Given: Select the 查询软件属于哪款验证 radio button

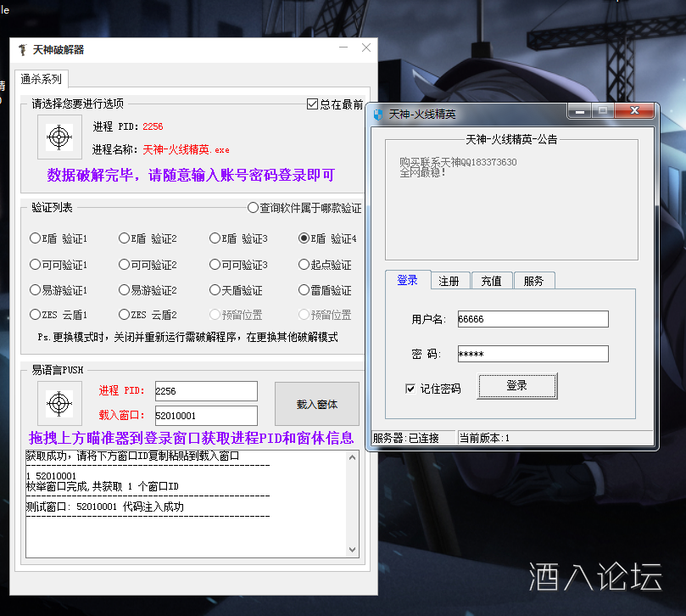Looking at the screenshot, I should pos(253,207).
